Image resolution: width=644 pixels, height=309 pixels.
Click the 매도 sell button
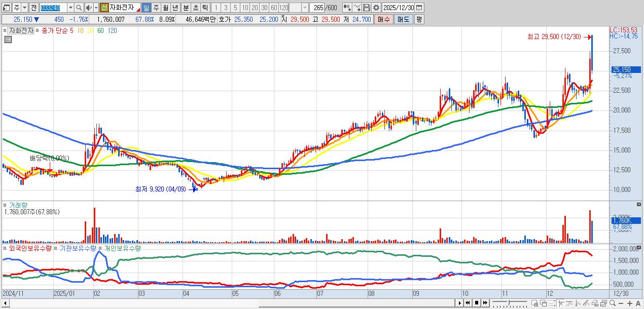(x=404, y=19)
